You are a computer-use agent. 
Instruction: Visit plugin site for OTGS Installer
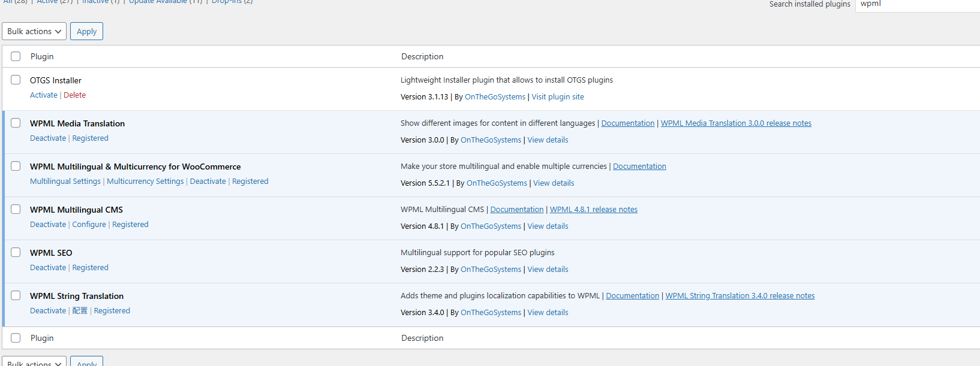coord(557,97)
